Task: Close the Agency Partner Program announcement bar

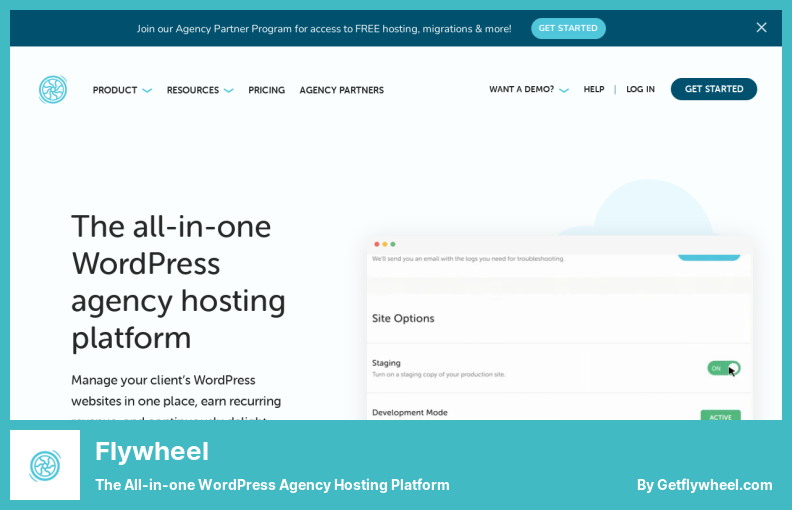Action: (761, 28)
